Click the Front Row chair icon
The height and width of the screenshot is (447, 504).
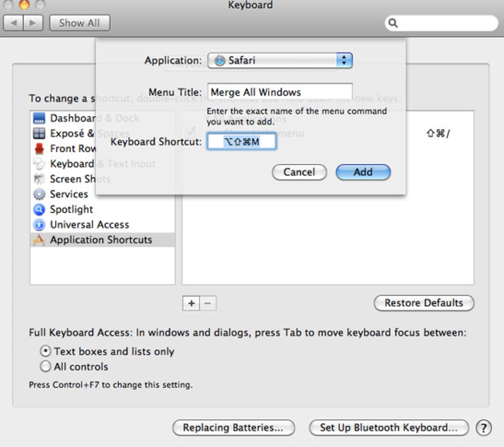tap(39, 149)
